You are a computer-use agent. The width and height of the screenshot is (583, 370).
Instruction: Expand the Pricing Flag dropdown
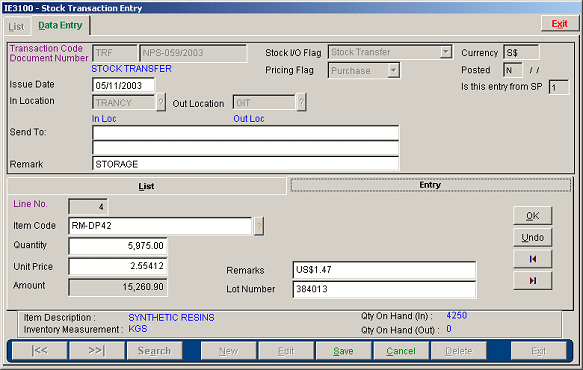tap(393, 70)
